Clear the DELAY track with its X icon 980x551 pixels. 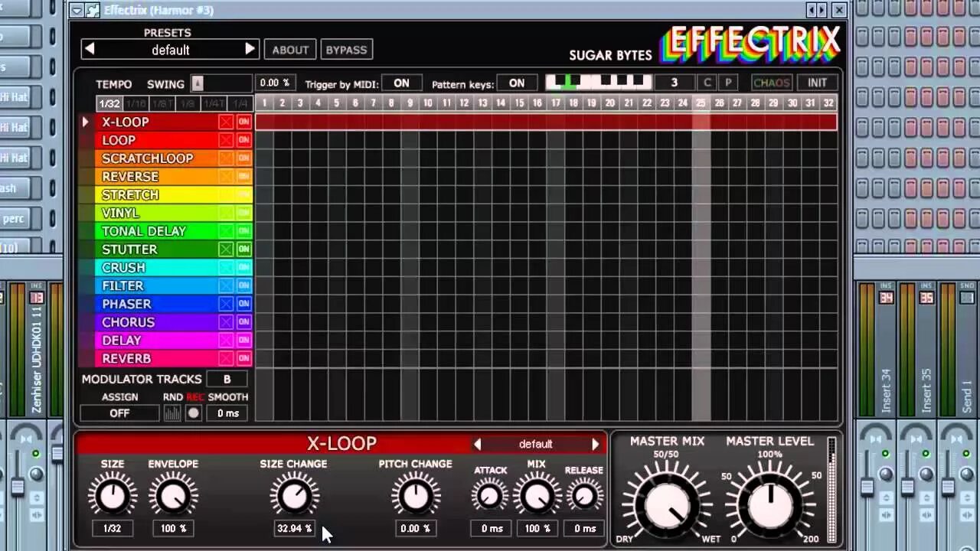pyautogui.click(x=226, y=341)
